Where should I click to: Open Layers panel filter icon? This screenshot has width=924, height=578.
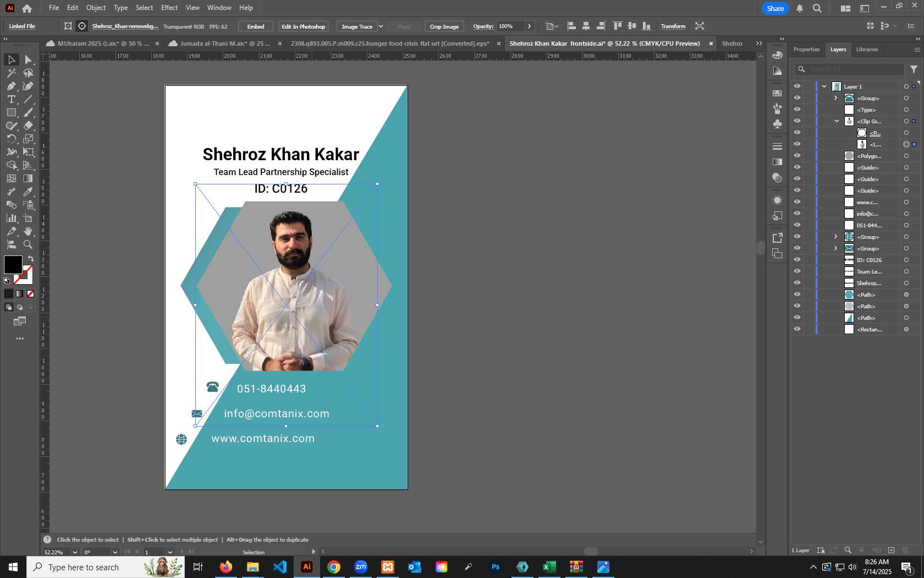pos(914,69)
